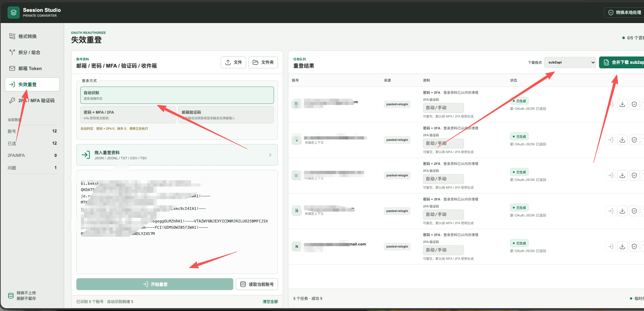Viewport: 644px width, 311px height.
Task: Click the shield icon in the N account row
Action: [x=634, y=246]
